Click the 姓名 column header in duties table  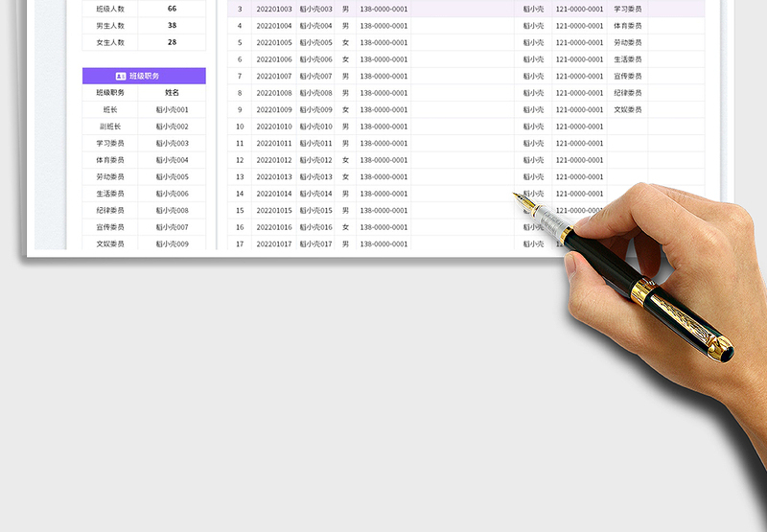(172, 93)
